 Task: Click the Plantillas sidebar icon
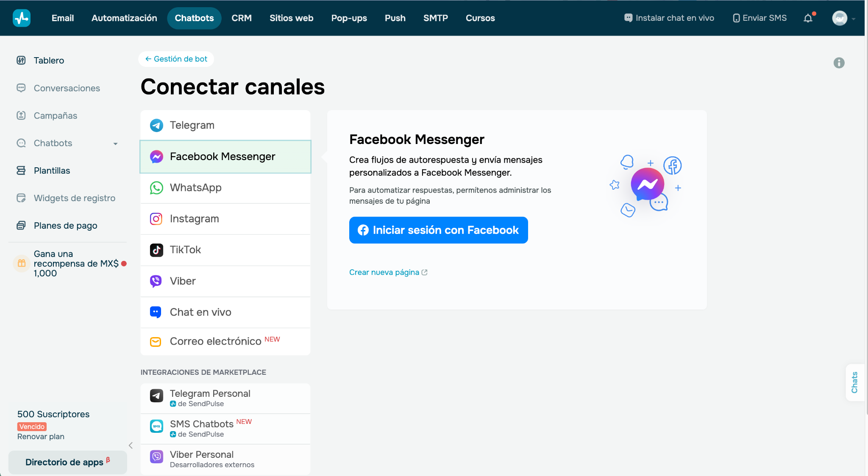tap(21, 170)
